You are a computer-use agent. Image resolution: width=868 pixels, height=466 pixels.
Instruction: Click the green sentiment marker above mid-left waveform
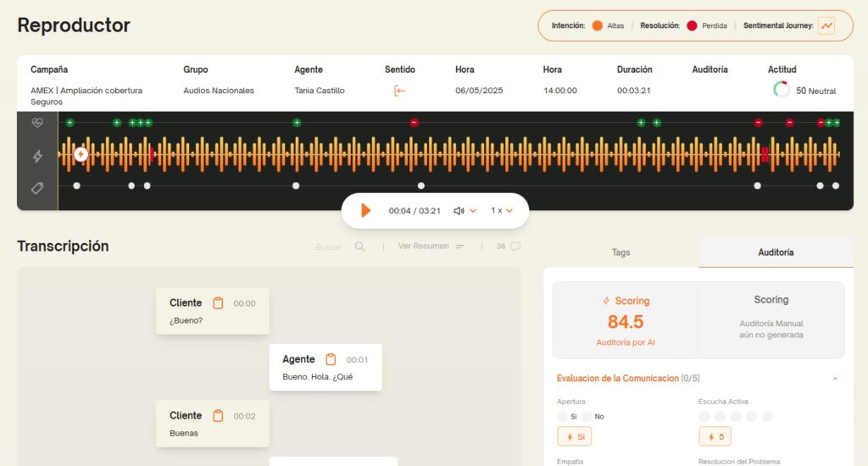tap(297, 123)
